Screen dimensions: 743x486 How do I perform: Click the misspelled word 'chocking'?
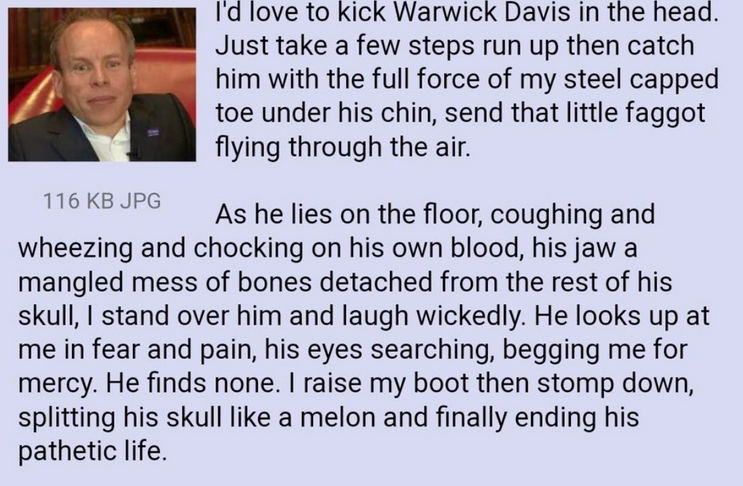pos(248,249)
